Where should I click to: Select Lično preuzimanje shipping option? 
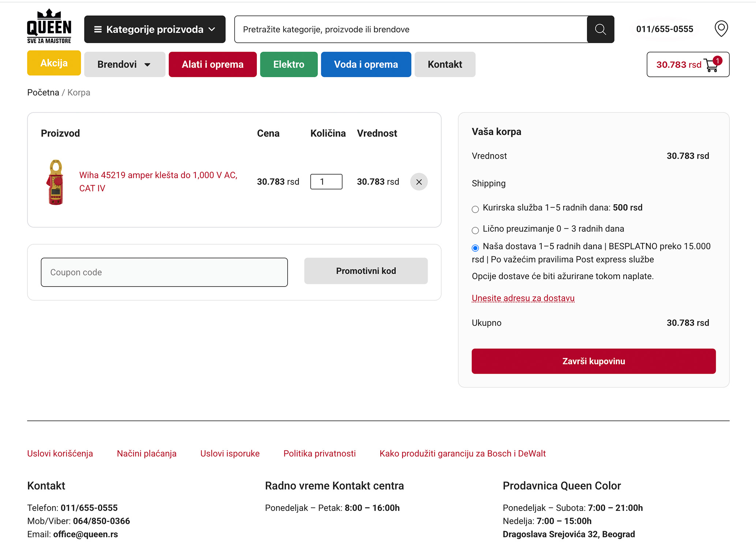coord(475,231)
